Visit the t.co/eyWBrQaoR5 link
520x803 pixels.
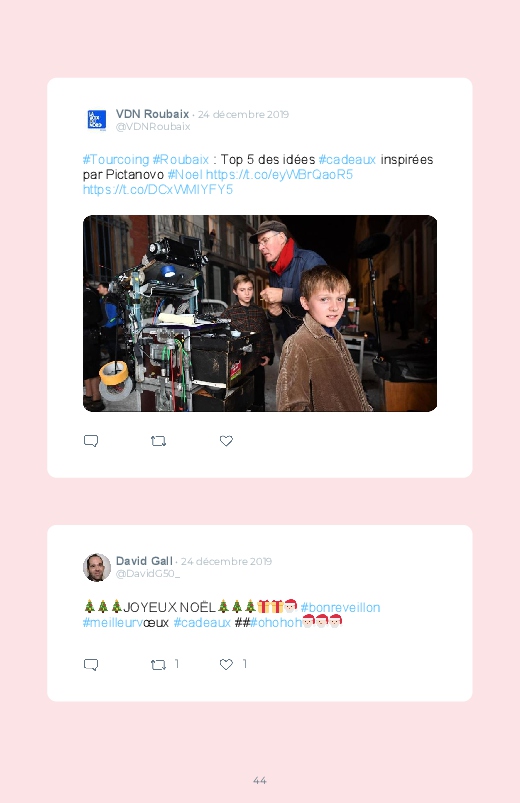point(279,175)
